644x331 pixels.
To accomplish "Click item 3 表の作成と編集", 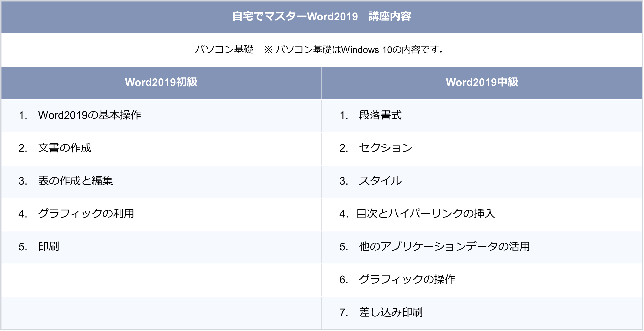I will tap(75, 181).
